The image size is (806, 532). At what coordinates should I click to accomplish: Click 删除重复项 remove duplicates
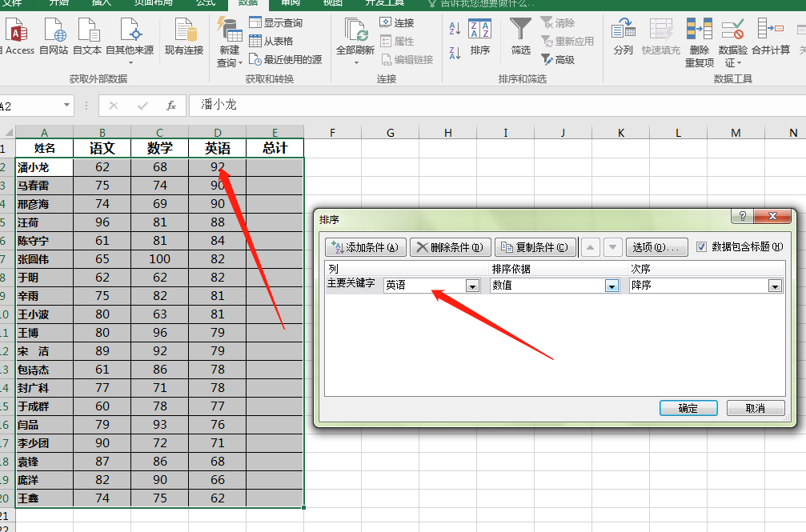point(699,42)
